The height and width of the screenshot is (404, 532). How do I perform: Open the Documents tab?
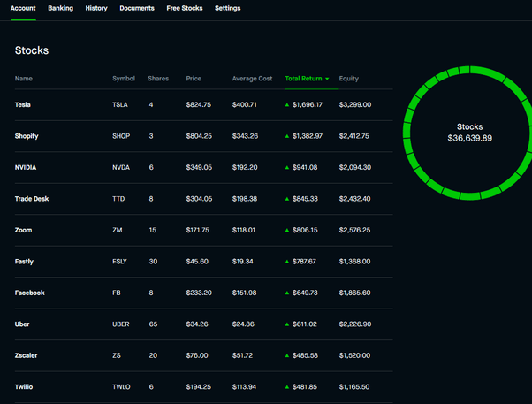137,8
